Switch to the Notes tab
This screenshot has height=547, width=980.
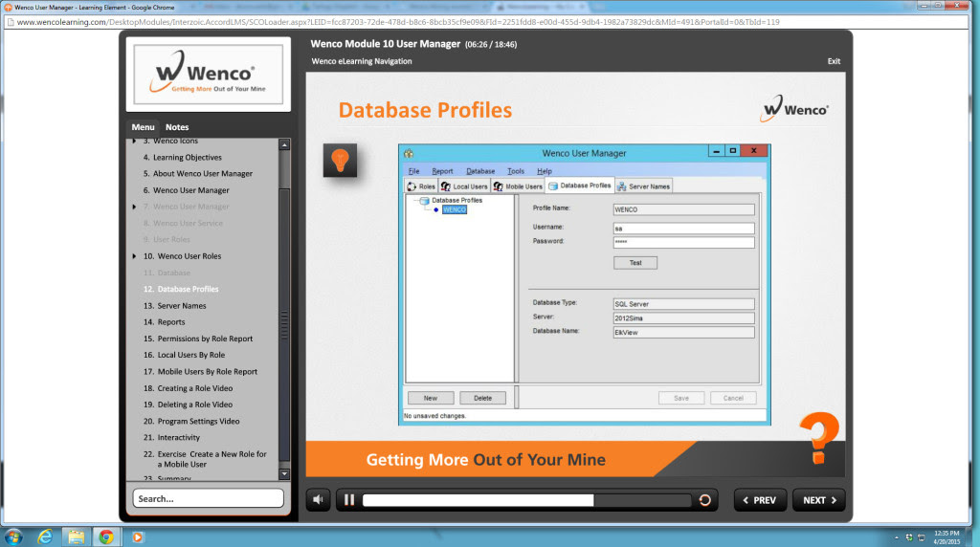pos(177,127)
